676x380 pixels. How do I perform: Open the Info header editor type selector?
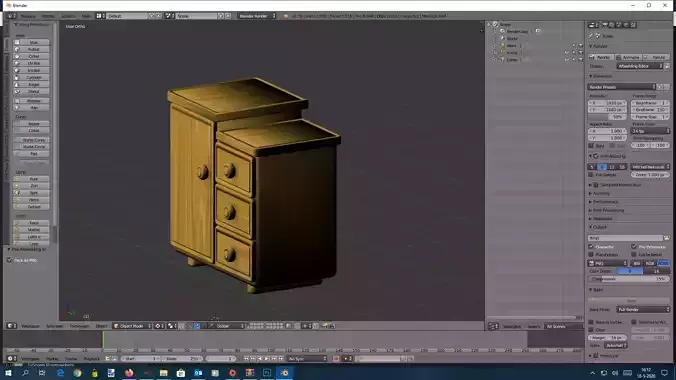tap(12, 16)
